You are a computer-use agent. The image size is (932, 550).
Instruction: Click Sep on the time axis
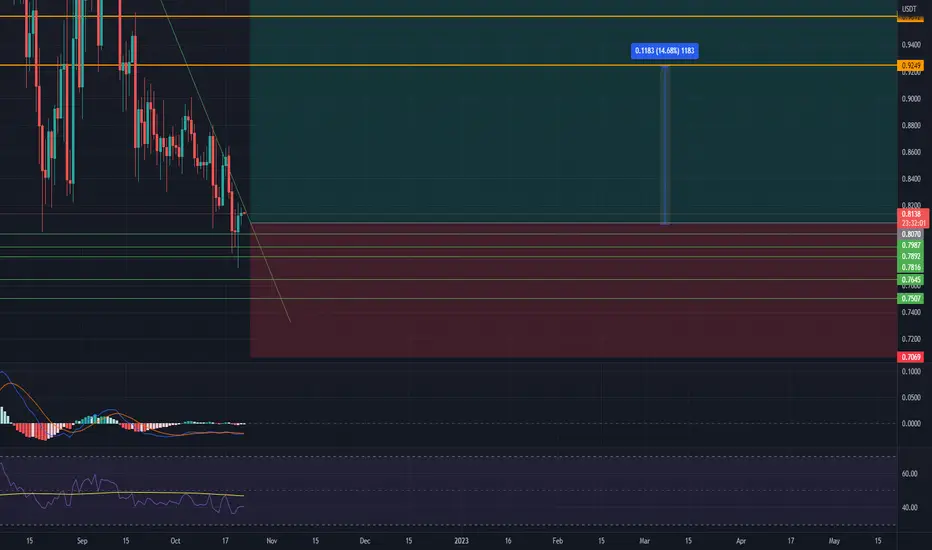pyautogui.click(x=82, y=540)
